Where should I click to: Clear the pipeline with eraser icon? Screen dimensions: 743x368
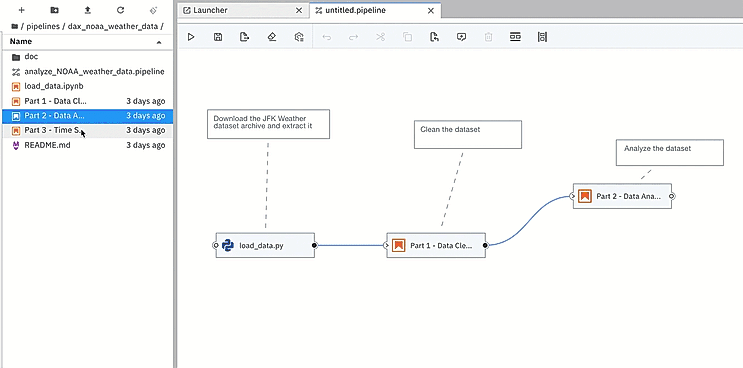point(272,37)
